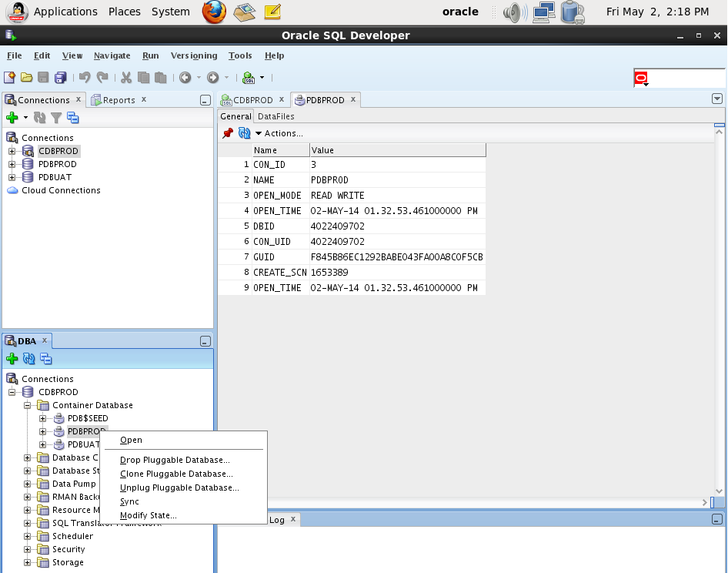Choose Clone Pluggable Database from context menu
Screen dimensions: 728x573
tap(175, 474)
